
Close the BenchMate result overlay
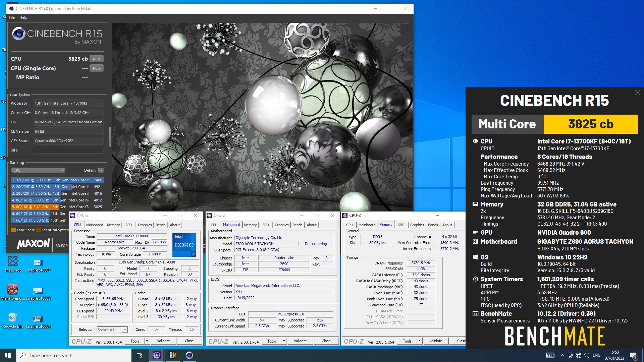pos(638,93)
